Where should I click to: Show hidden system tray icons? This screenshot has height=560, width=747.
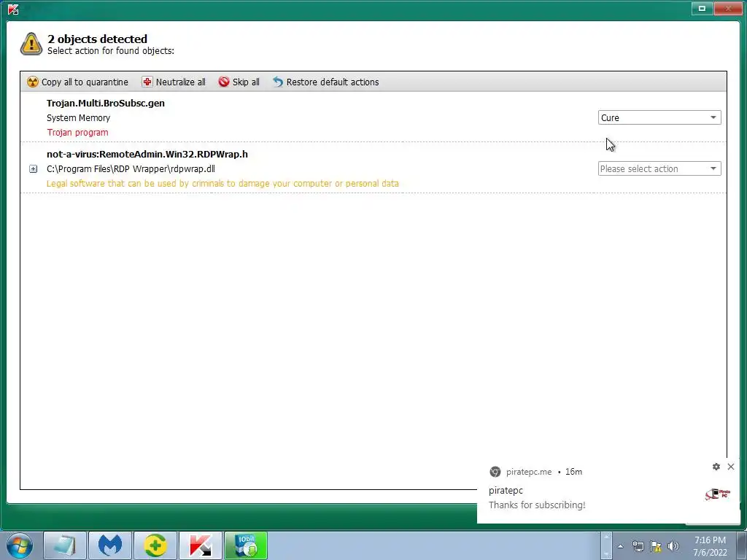coord(620,546)
